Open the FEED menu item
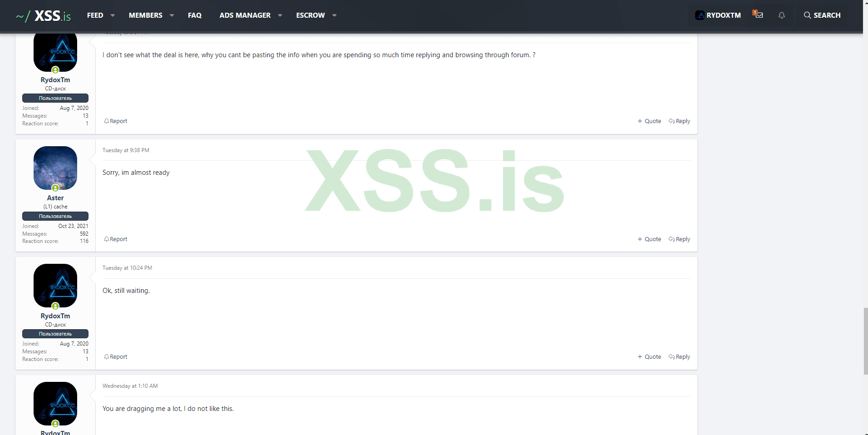 [x=95, y=15]
